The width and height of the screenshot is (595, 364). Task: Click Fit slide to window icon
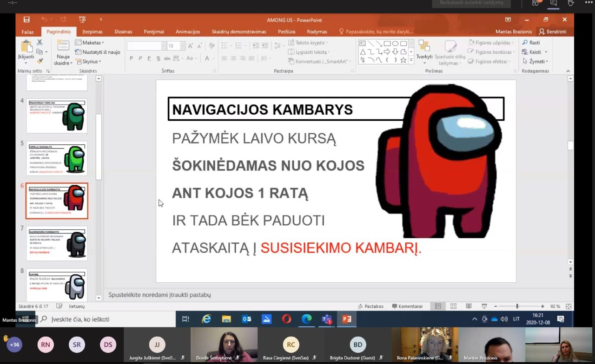pyautogui.click(x=568, y=306)
